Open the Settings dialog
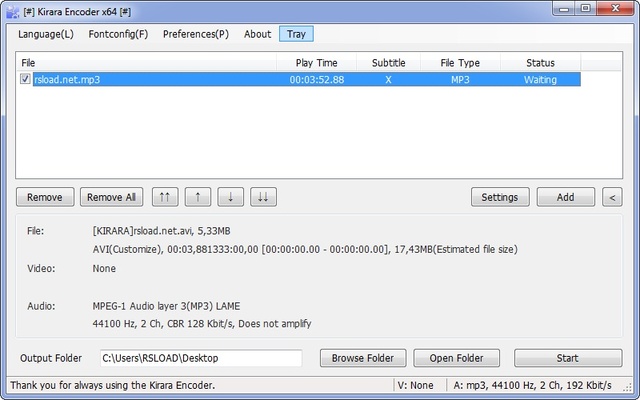640x400 pixels. [500, 197]
